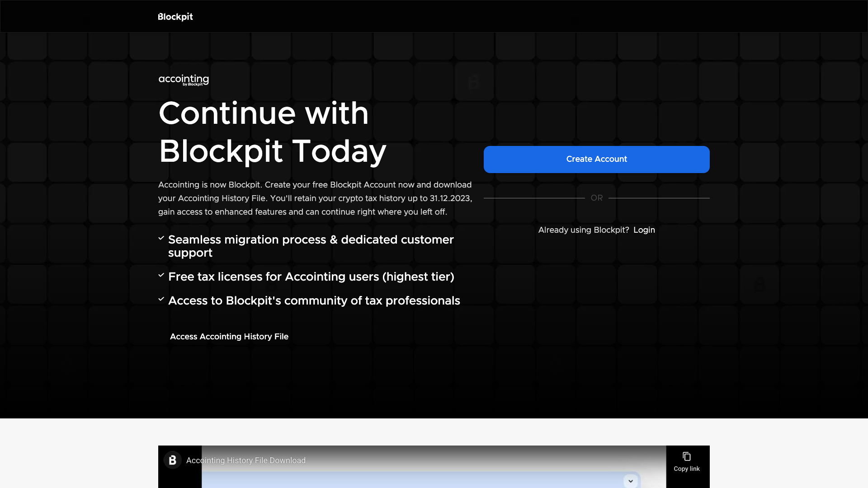Click the Blockpit channel avatar on the video
868x488 pixels.
click(172, 460)
